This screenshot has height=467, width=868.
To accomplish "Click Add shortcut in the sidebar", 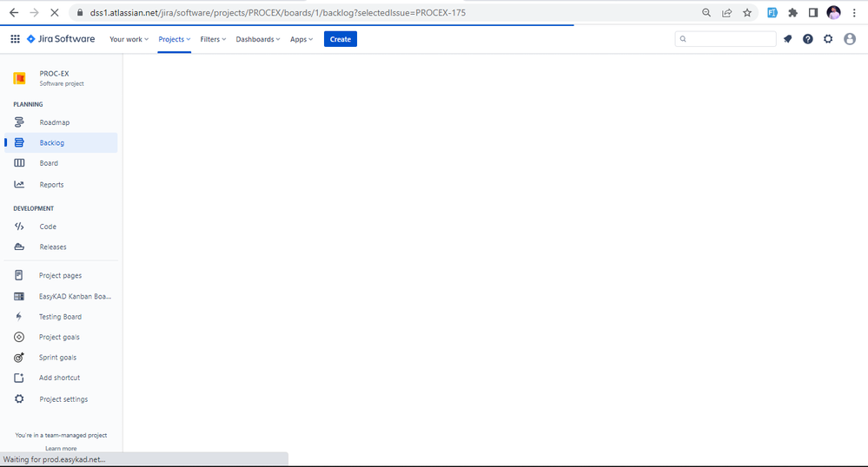I will tap(61, 378).
